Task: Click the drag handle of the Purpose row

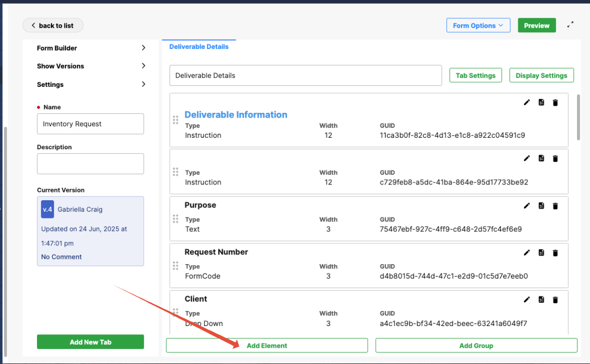Action: [175, 219]
